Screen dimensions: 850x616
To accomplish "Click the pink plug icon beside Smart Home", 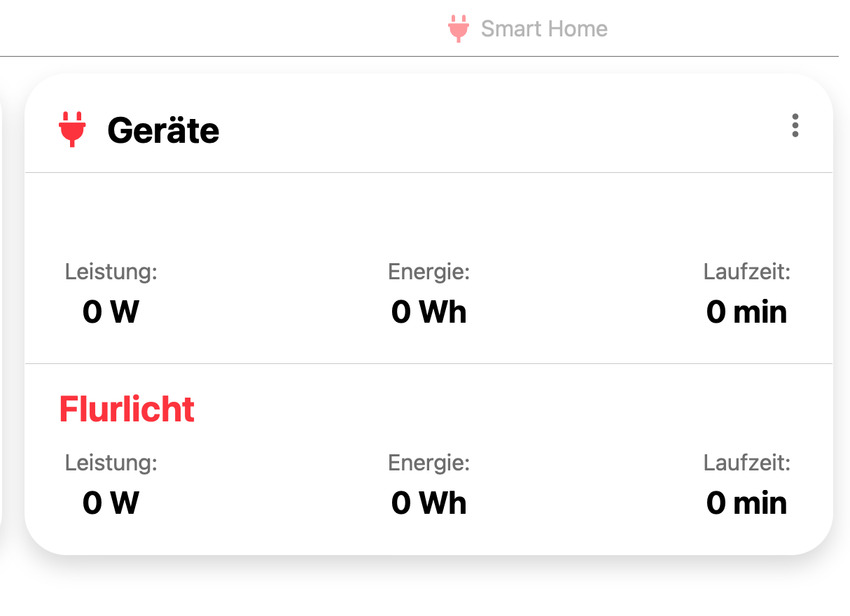I will tap(458, 29).
